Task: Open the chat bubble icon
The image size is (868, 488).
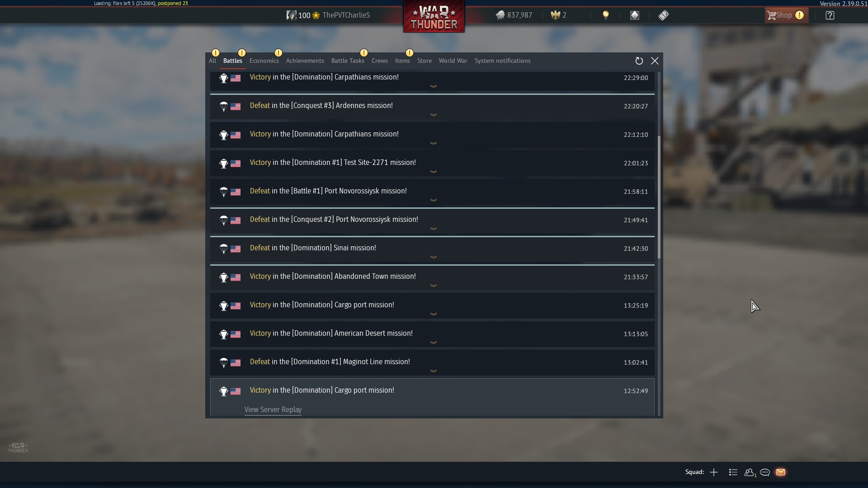Action: 765,472
